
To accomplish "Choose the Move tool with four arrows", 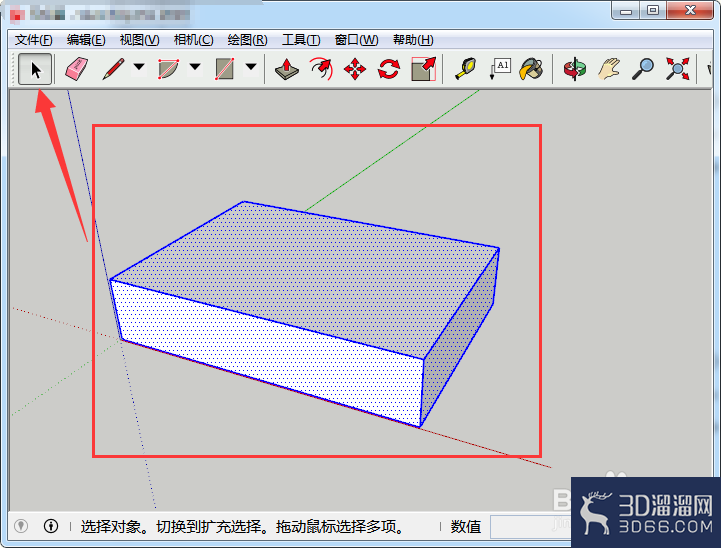I will coord(355,69).
